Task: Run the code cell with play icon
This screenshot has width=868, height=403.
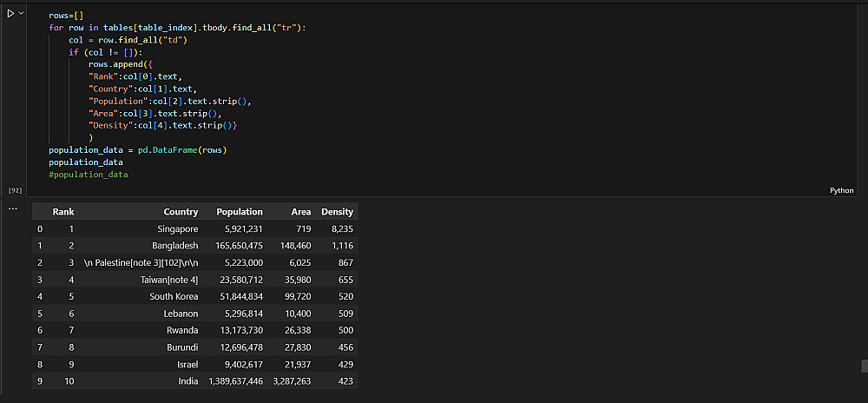Action: (x=10, y=14)
